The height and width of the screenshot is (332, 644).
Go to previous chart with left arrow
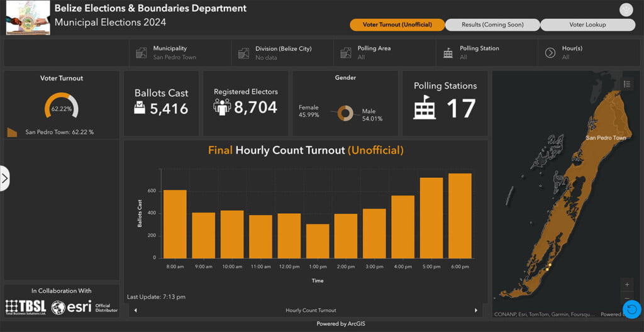(135, 310)
